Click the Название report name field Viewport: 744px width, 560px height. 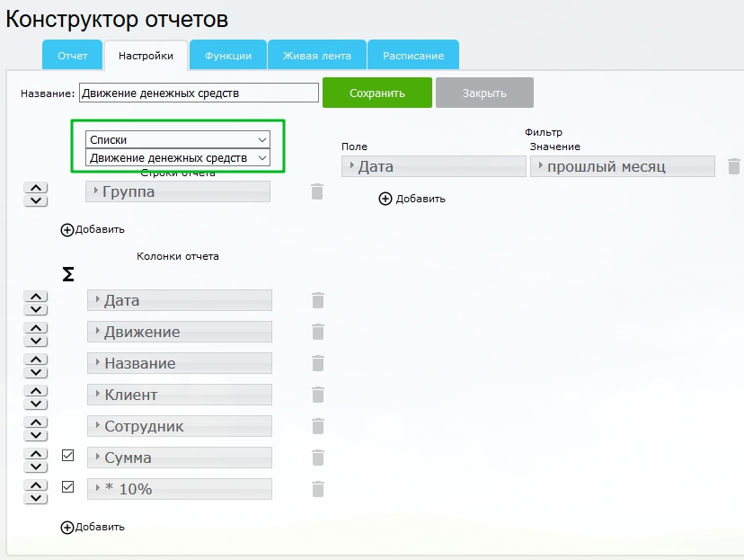click(199, 93)
